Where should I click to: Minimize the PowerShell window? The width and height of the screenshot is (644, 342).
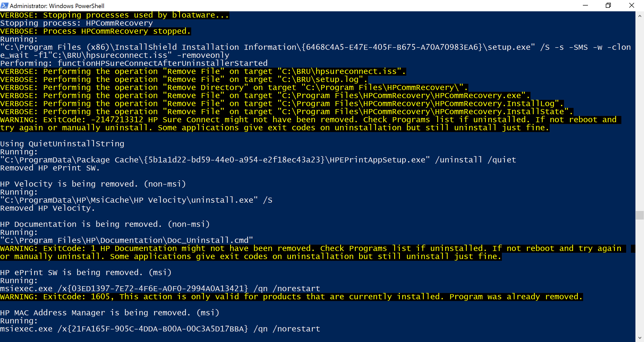(585, 6)
